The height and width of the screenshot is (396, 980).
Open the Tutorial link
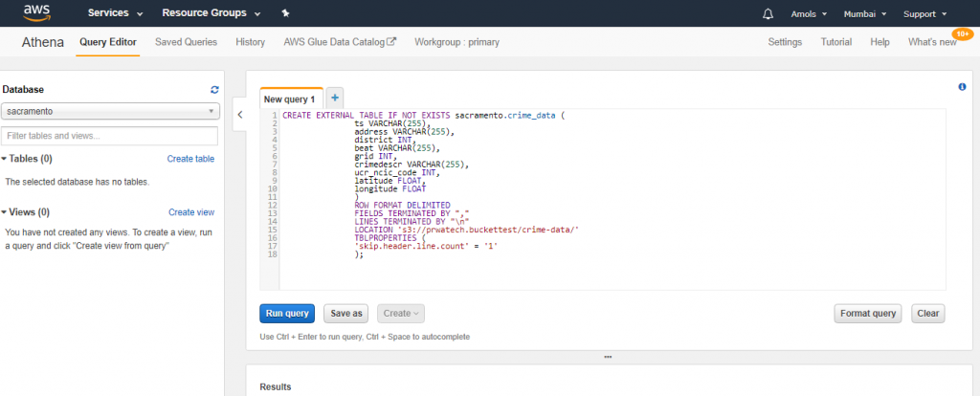tap(835, 42)
